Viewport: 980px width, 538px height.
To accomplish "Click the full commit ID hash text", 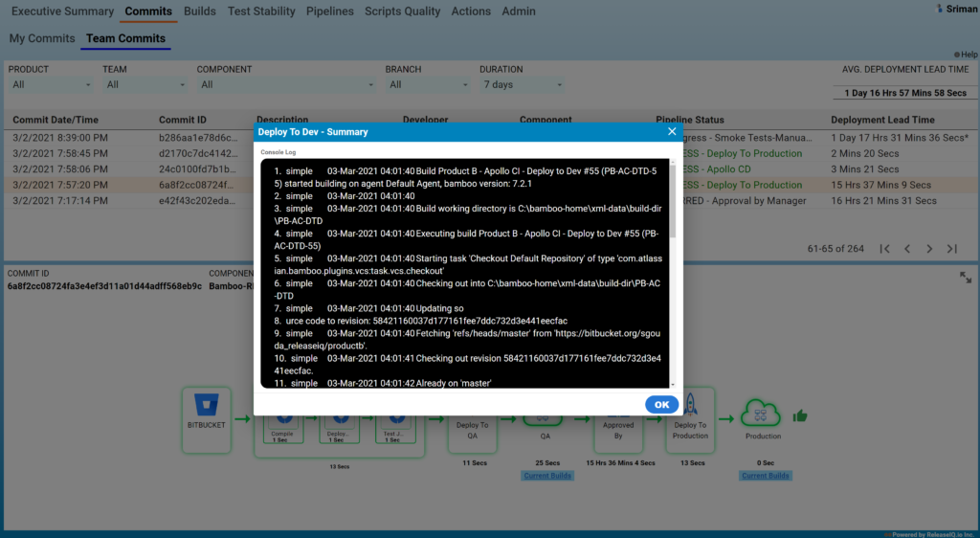I will (104, 286).
